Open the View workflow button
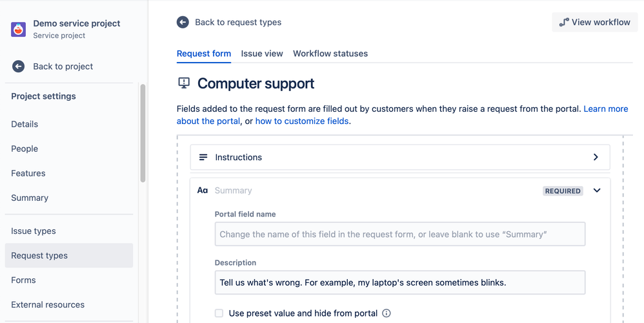 (594, 22)
